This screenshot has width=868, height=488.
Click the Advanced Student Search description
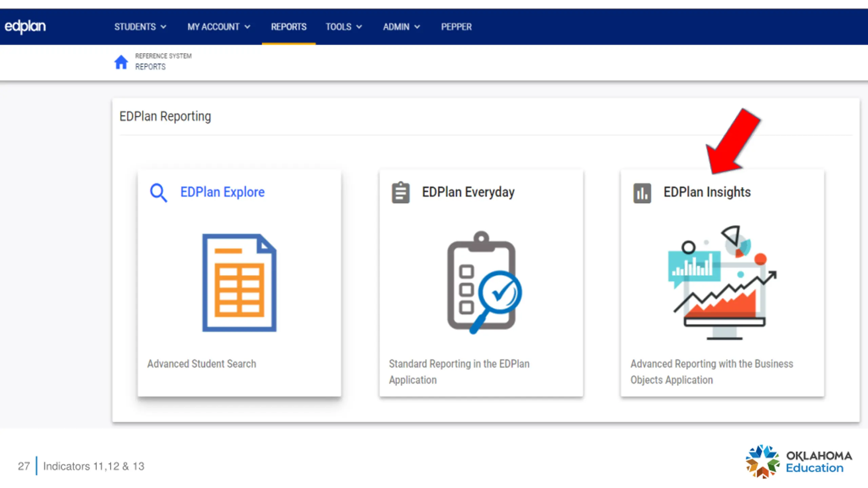point(201,364)
